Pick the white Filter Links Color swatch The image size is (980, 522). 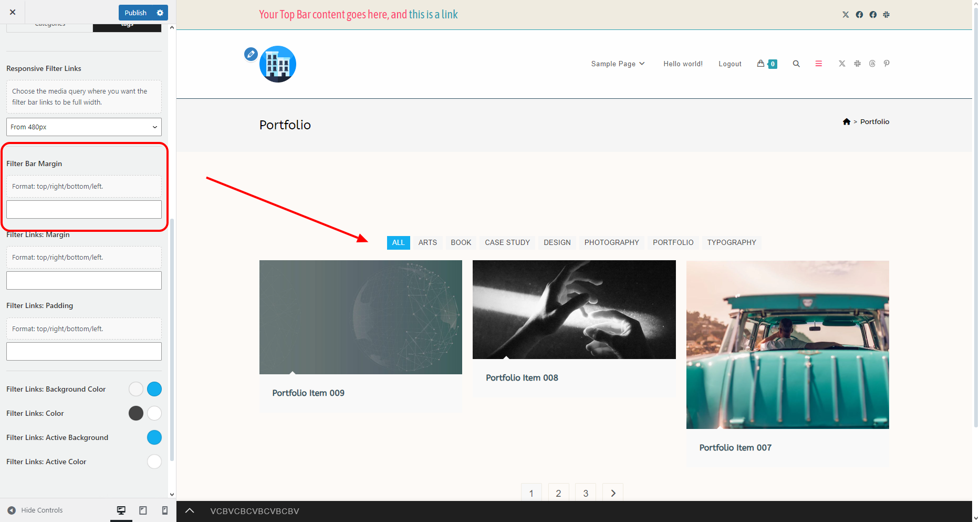(x=154, y=413)
